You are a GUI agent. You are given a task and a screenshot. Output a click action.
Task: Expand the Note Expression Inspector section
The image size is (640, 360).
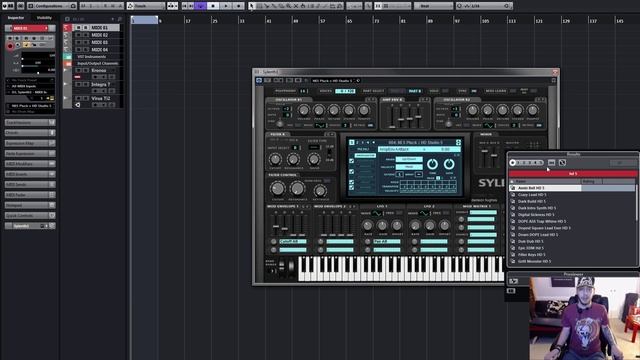click(30, 153)
